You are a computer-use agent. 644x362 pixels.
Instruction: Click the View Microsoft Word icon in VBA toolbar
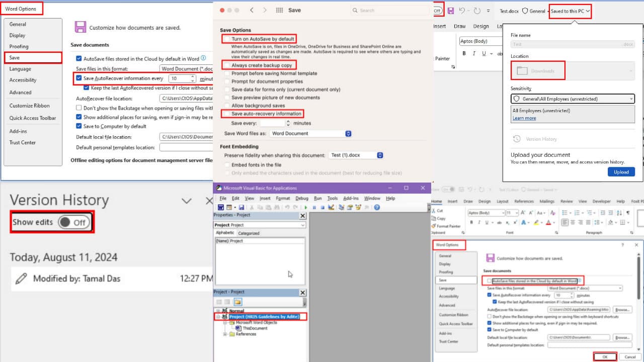coord(220,207)
